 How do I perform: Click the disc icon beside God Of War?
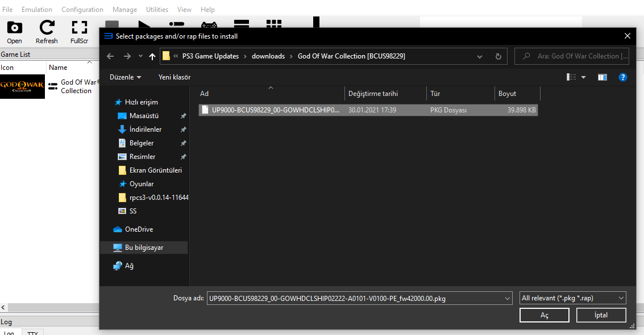tap(53, 86)
